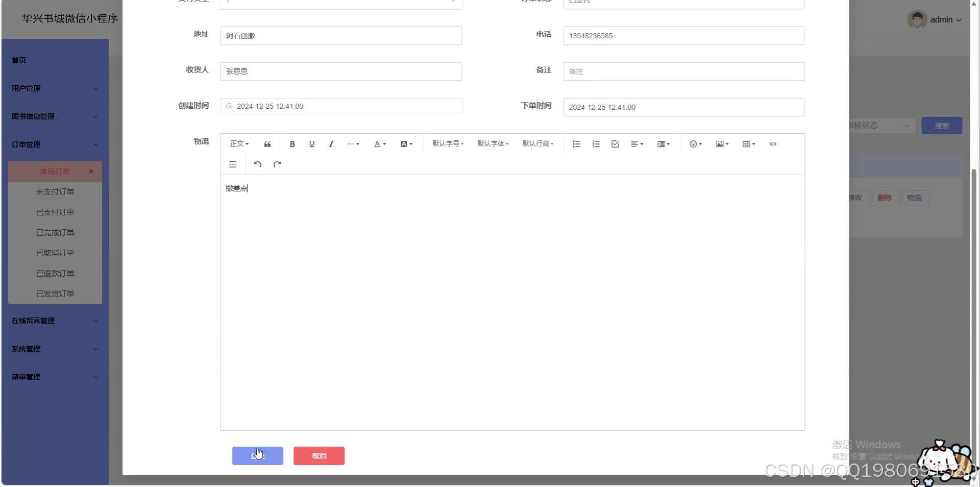The height and width of the screenshot is (487, 980).
Task: Open the 默认字号 font size dropdown
Action: pyautogui.click(x=448, y=144)
